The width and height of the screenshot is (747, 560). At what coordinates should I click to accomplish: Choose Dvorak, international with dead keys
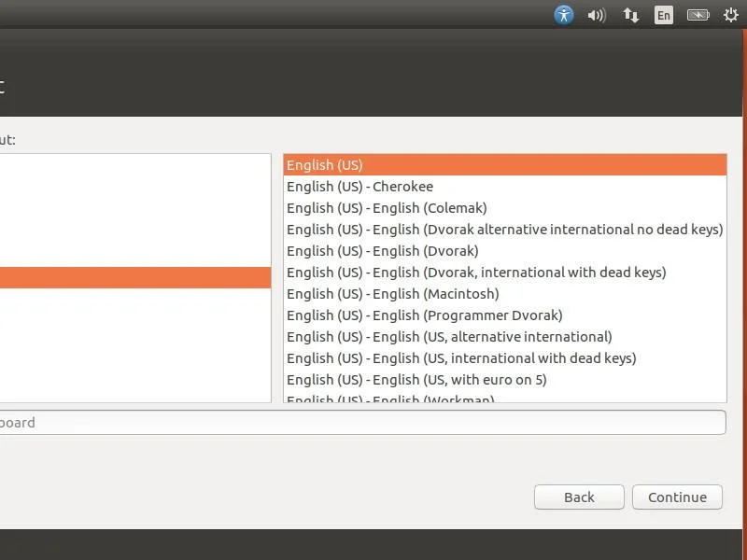coord(505,272)
